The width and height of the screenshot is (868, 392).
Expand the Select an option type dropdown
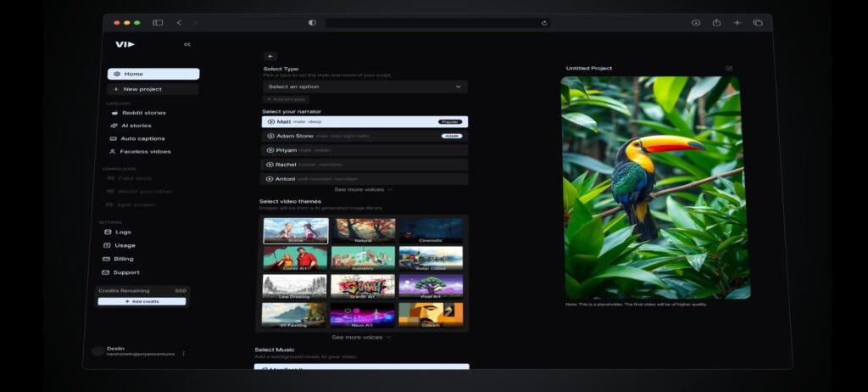point(365,87)
